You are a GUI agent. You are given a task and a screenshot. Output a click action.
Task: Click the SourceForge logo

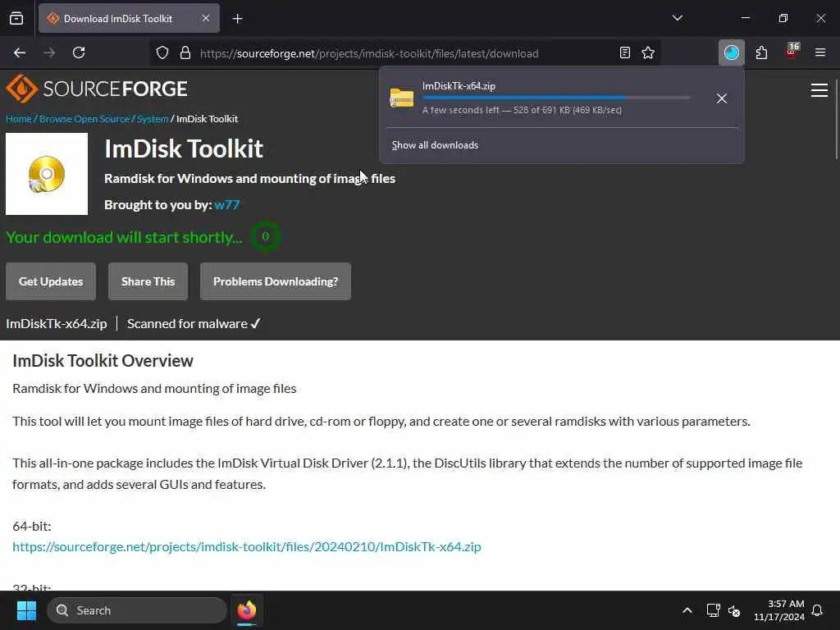(97, 89)
